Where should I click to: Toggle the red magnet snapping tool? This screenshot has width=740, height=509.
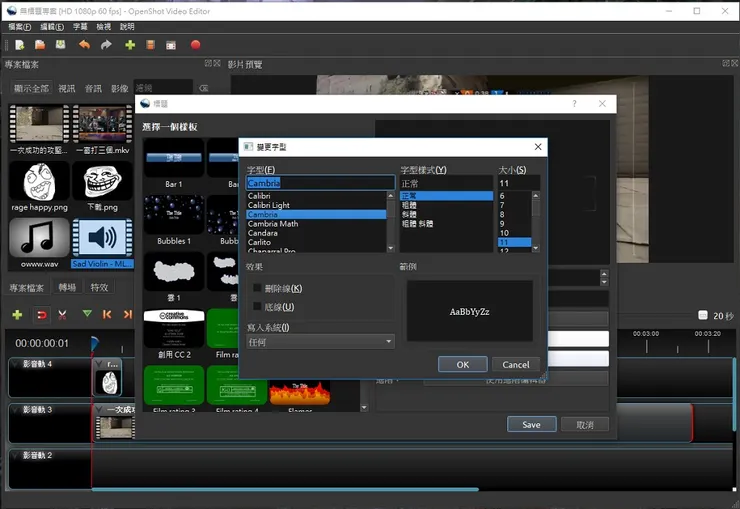(41, 315)
